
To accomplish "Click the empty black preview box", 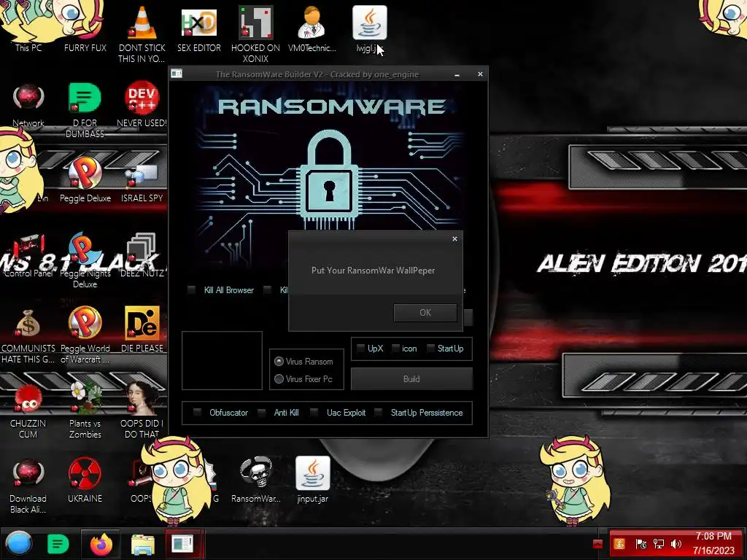I will 222,360.
